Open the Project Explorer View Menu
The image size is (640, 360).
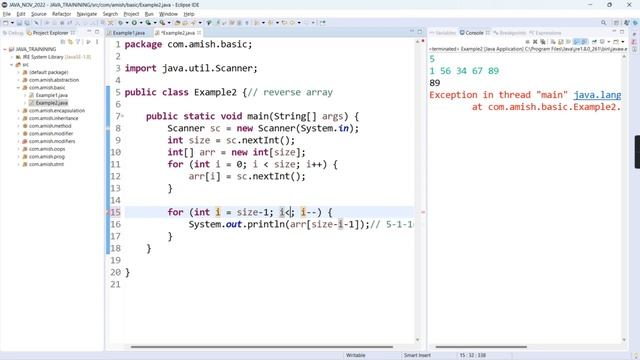97,42
